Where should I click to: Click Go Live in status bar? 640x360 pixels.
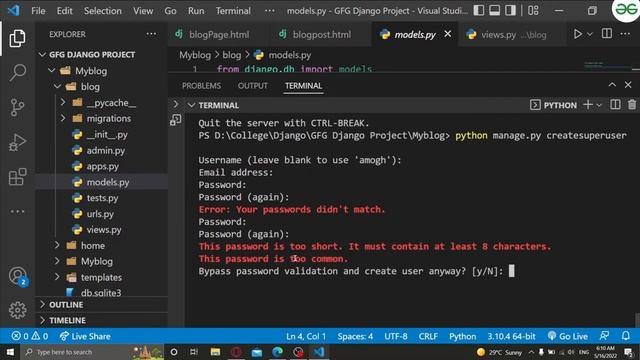568,336
